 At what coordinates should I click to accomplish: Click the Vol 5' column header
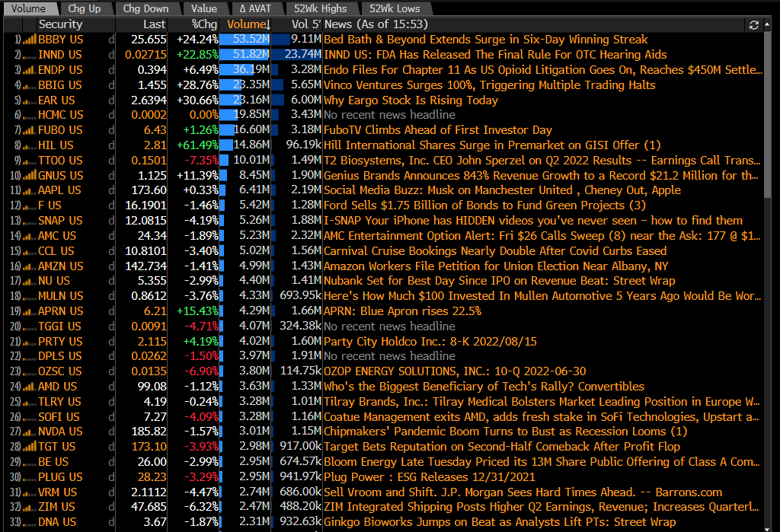[x=306, y=24]
